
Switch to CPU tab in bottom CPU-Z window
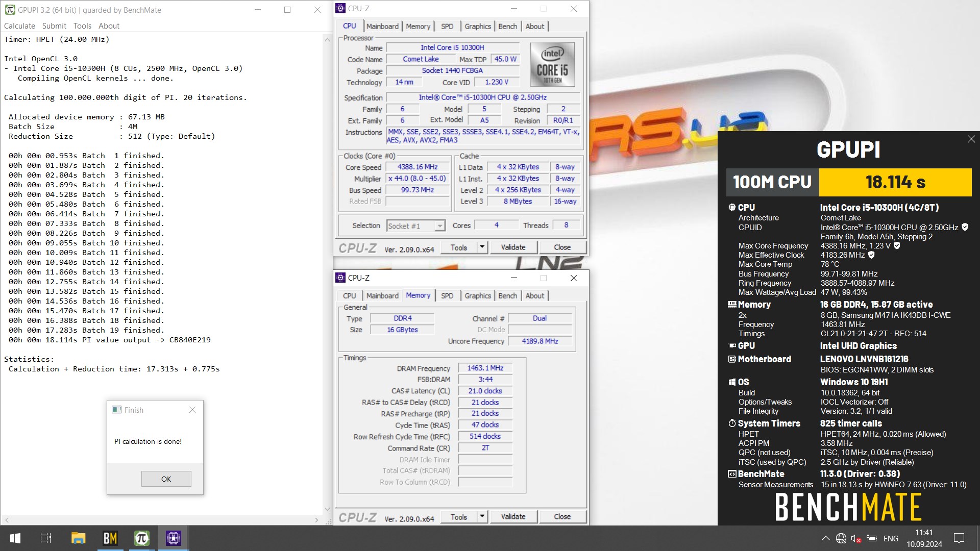[x=350, y=296]
